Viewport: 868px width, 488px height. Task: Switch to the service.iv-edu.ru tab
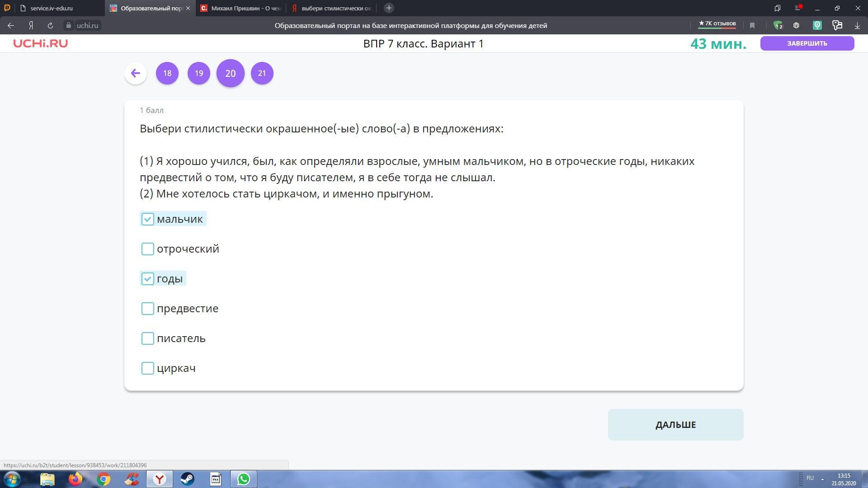click(52, 8)
